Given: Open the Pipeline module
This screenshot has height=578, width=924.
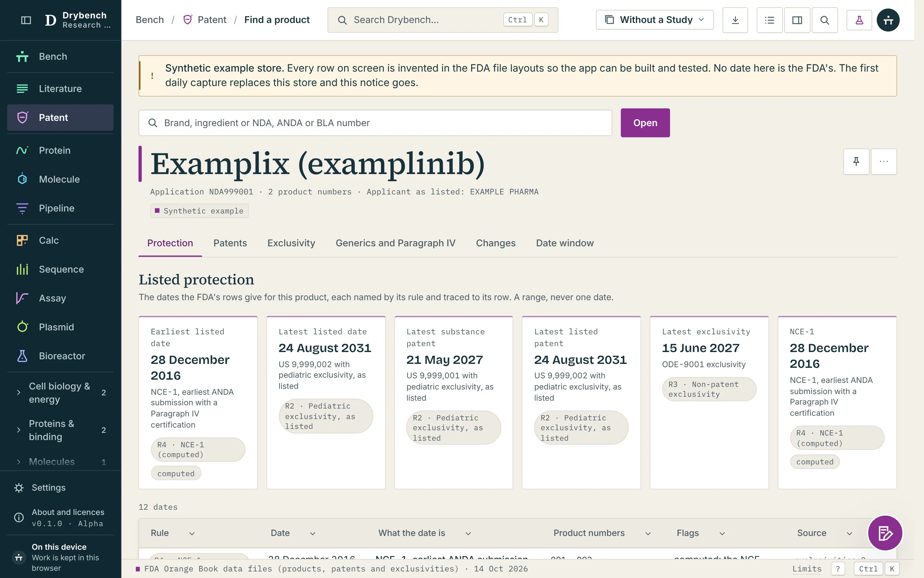Looking at the screenshot, I should 60,208.
